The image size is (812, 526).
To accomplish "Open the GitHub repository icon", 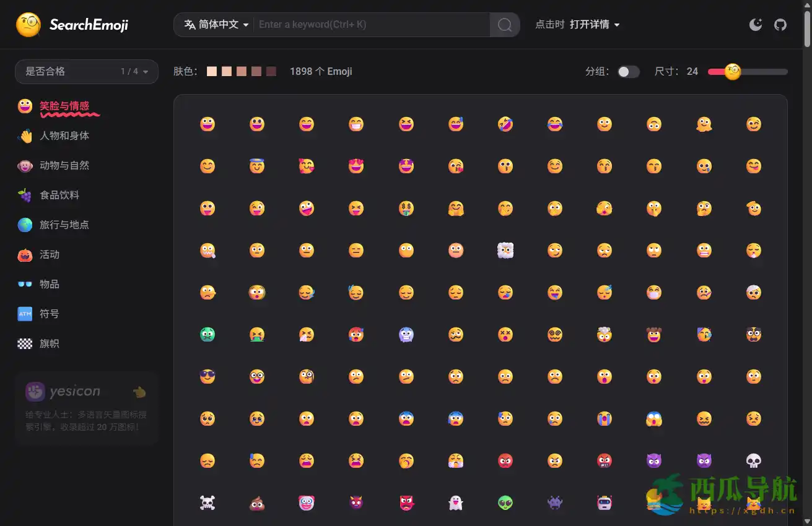I will pos(780,25).
